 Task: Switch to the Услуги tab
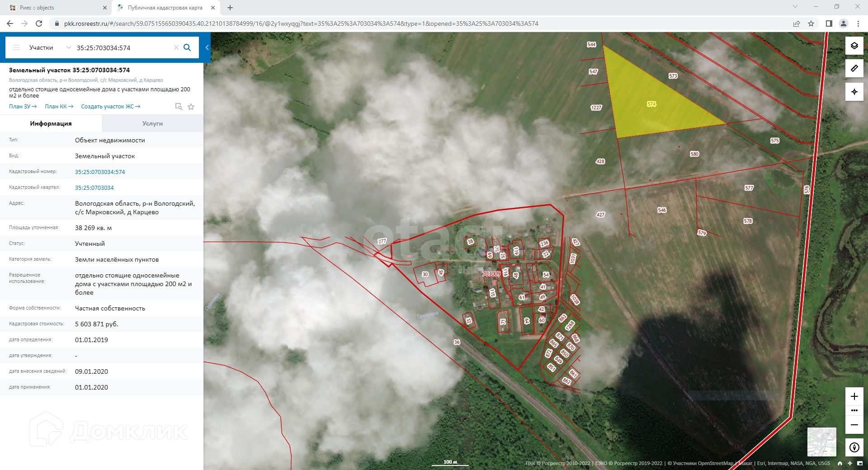152,123
